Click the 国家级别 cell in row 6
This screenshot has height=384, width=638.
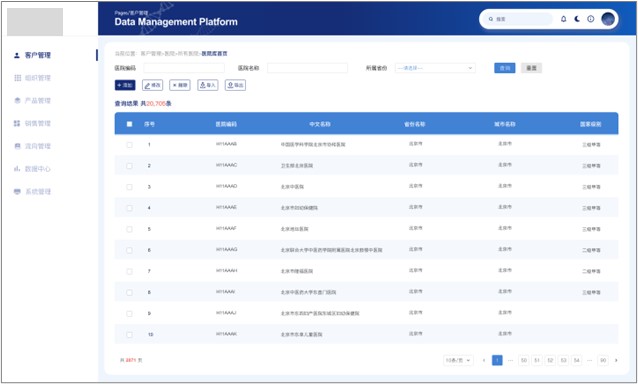pos(591,250)
